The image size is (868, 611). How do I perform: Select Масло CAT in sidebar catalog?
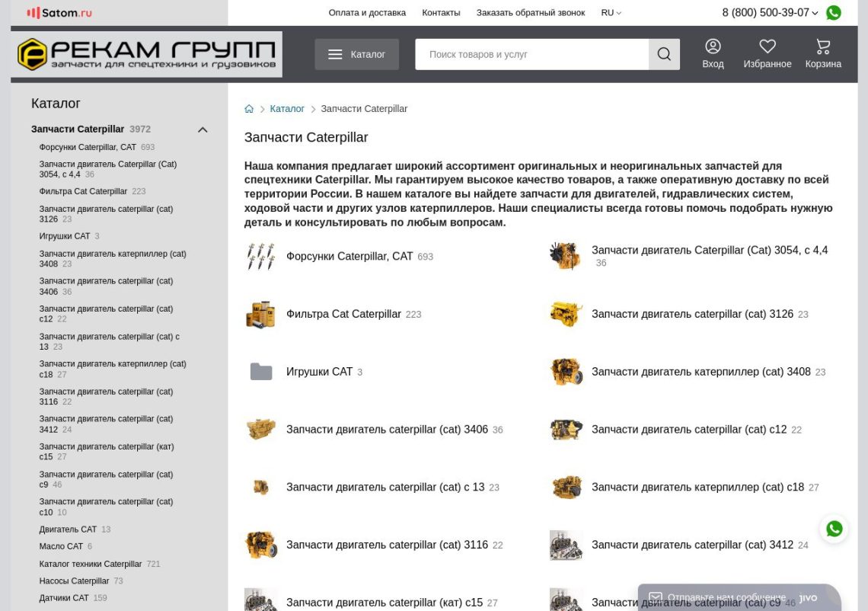coord(61,546)
